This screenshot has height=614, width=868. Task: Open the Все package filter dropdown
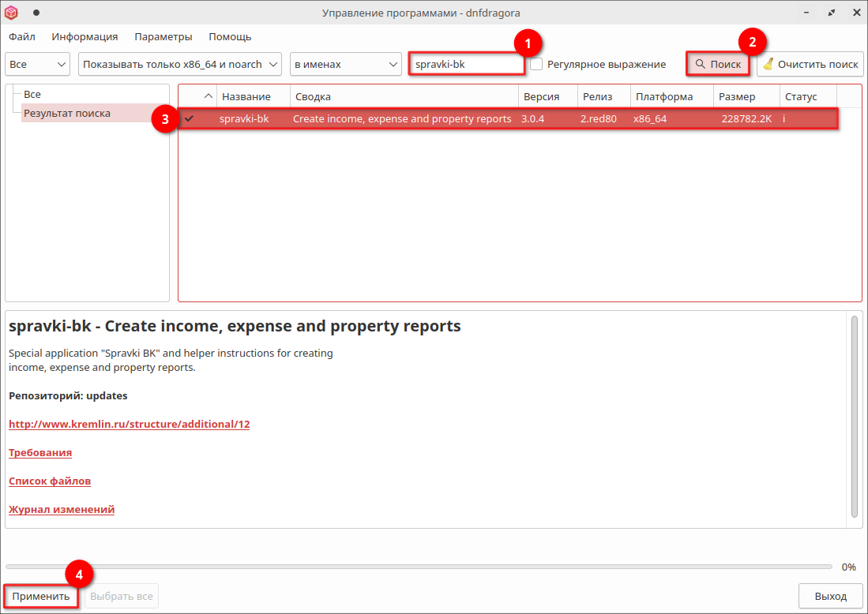[x=38, y=64]
